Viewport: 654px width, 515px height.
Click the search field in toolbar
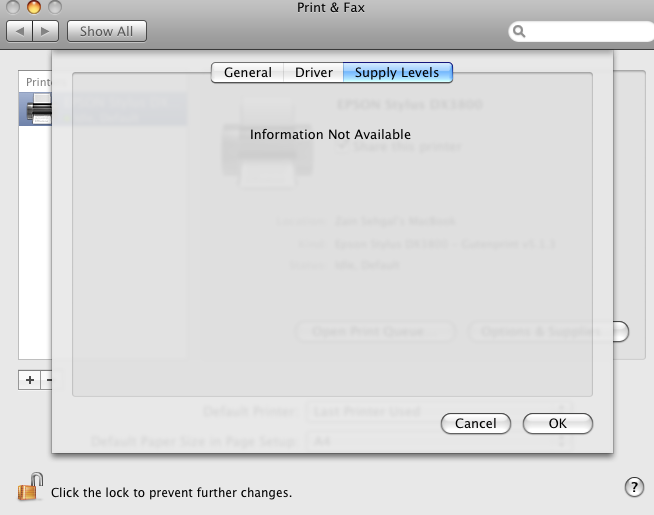click(x=581, y=31)
